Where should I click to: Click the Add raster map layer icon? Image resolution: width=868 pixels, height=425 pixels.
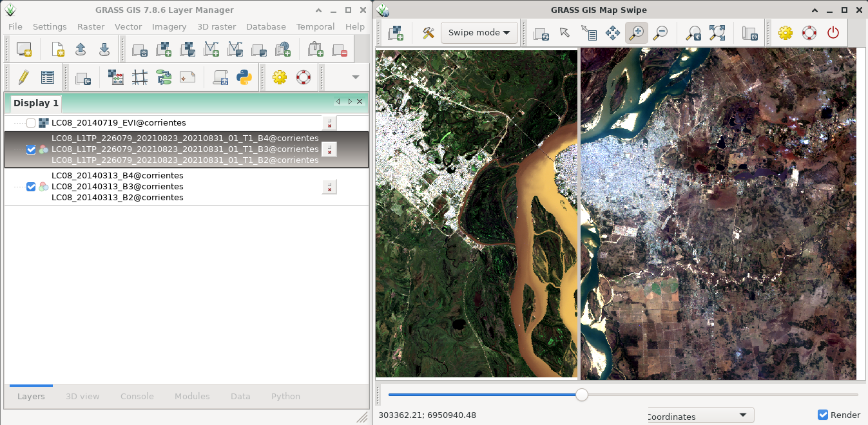point(164,50)
